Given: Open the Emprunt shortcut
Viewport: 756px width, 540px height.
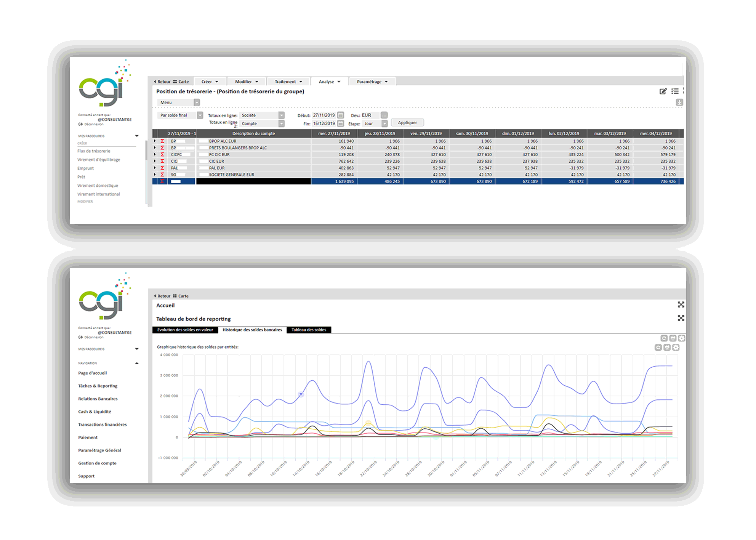Looking at the screenshot, I should [x=85, y=168].
